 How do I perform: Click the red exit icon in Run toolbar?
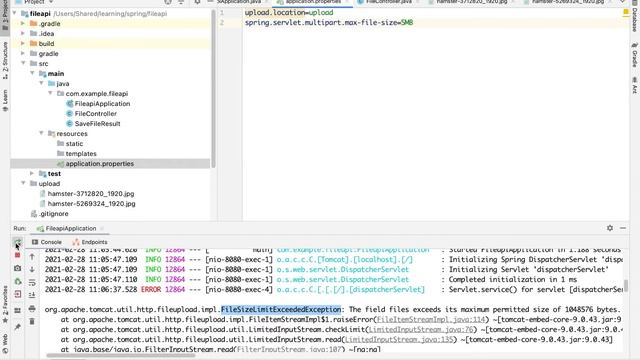pyautogui.click(x=17, y=294)
